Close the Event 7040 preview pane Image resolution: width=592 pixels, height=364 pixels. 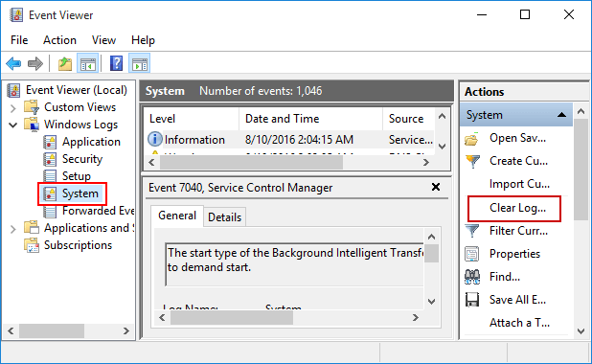pyautogui.click(x=436, y=187)
